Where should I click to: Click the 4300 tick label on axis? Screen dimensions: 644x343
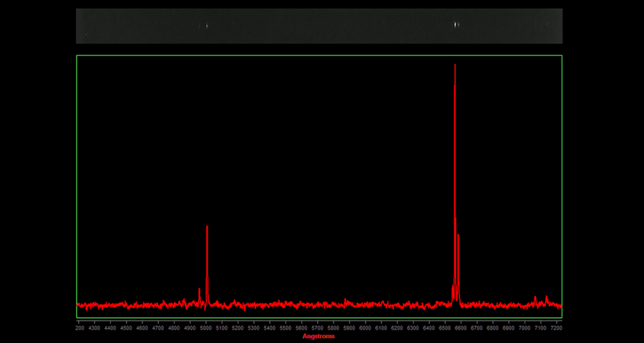(94, 328)
